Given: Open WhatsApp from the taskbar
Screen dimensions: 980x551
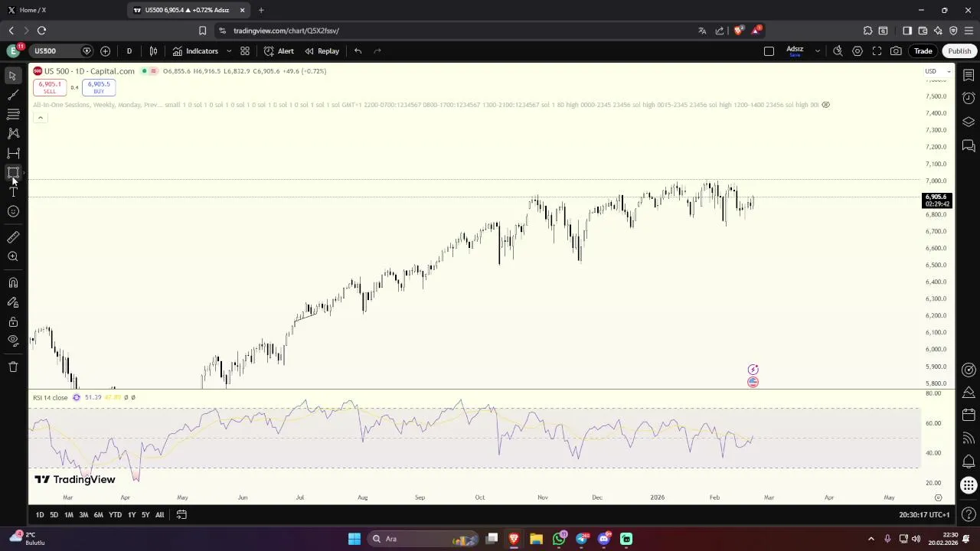Looking at the screenshot, I should 559,539.
